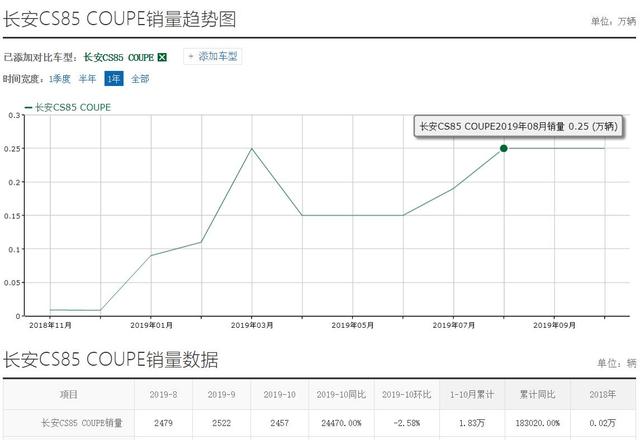Image resolution: width=640 pixels, height=440 pixels.
Task: Click the 2019年09月 x-axis label
Action: [554, 325]
